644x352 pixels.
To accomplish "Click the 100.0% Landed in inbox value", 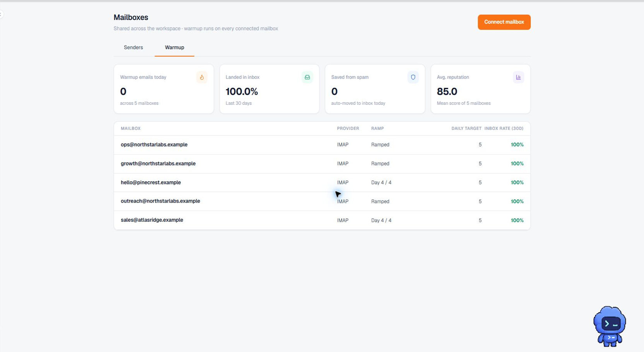I will [242, 92].
